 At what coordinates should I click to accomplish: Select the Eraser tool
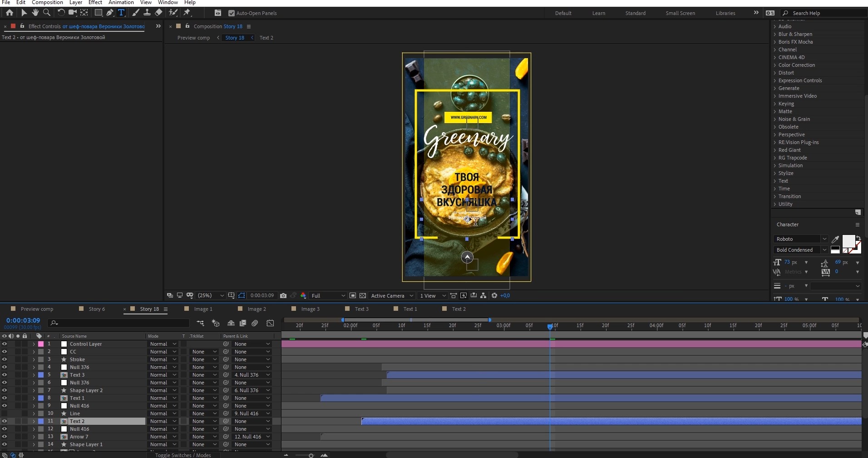click(158, 13)
